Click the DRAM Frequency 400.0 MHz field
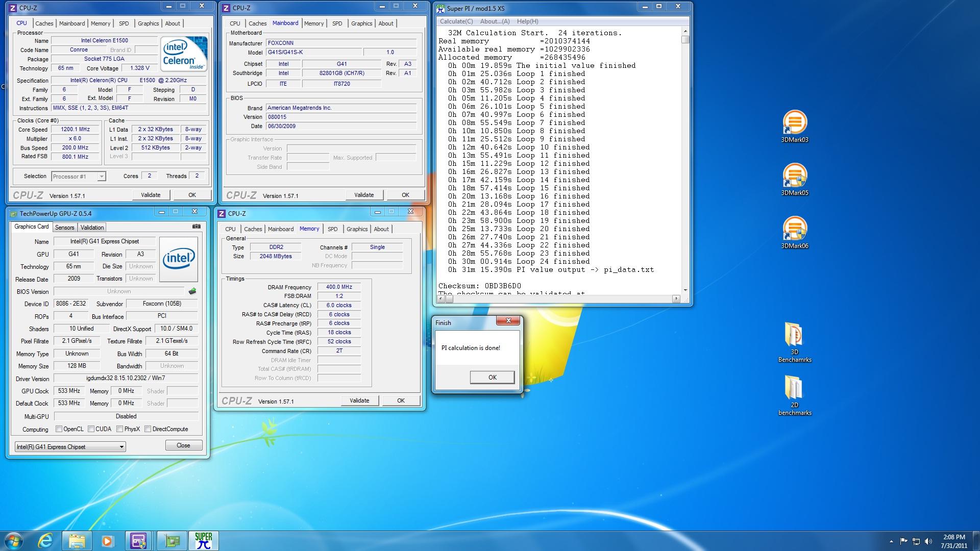 click(339, 287)
